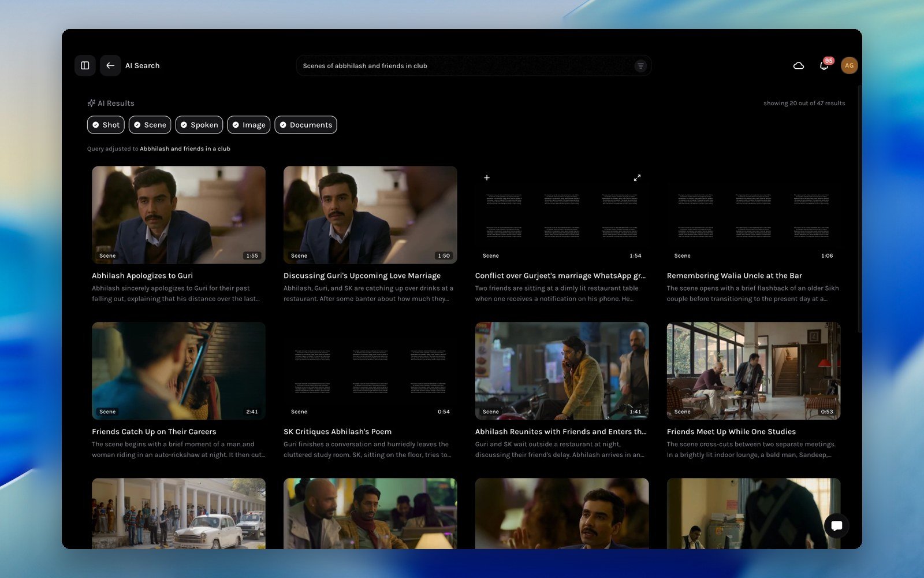Open Friends Catch Up on Their Careers thumbnail
Viewport: 924px width, 578px height.
pyautogui.click(x=178, y=371)
